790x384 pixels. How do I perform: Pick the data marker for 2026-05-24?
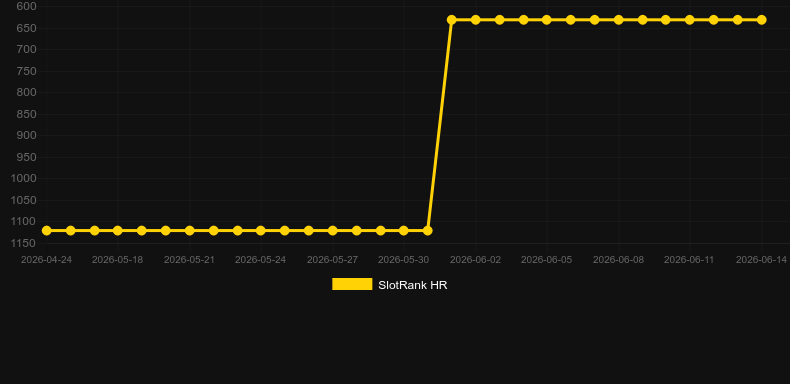[260, 230]
